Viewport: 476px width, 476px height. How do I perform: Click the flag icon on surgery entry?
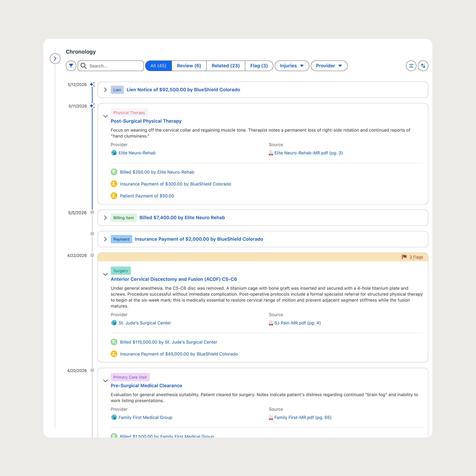pyautogui.click(x=404, y=257)
